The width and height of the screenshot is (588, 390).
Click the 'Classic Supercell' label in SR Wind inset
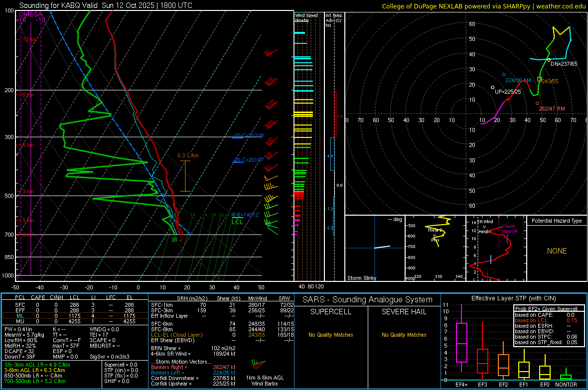tap(509, 229)
